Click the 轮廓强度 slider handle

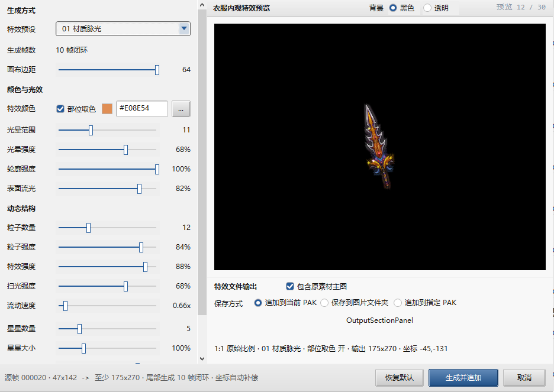click(157, 169)
